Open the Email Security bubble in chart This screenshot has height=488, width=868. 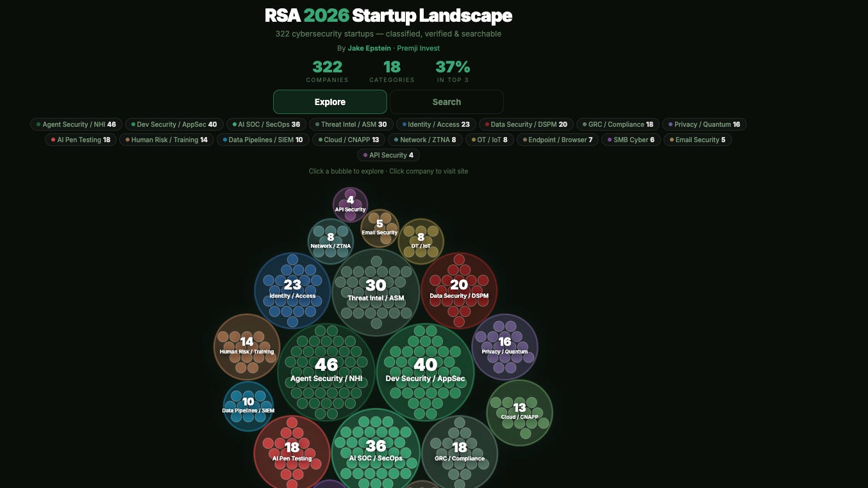tap(380, 228)
